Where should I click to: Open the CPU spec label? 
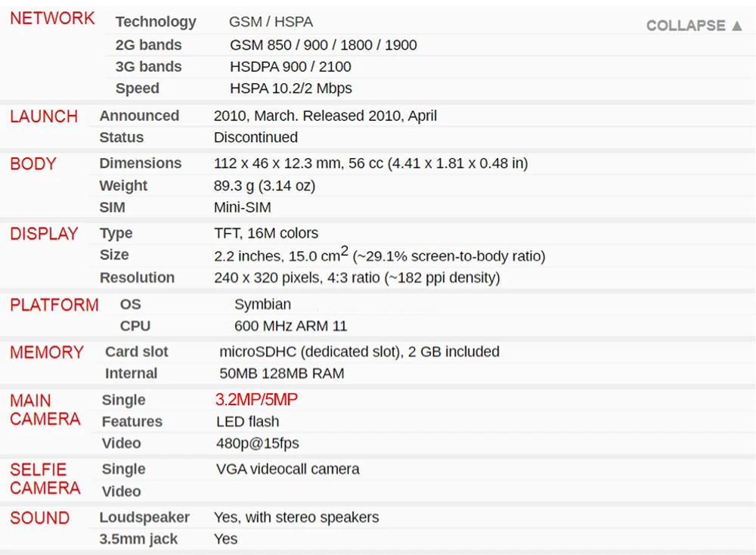[x=135, y=326]
